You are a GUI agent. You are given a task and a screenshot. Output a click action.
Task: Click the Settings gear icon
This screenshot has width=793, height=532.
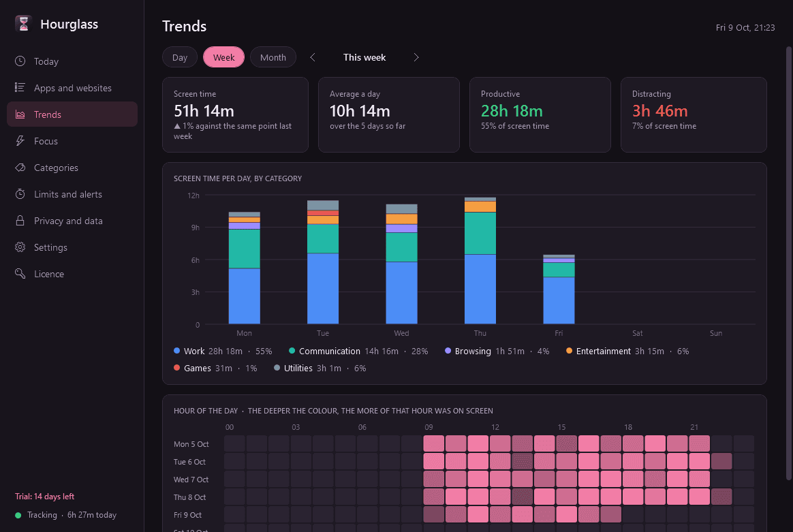pyautogui.click(x=20, y=247)
